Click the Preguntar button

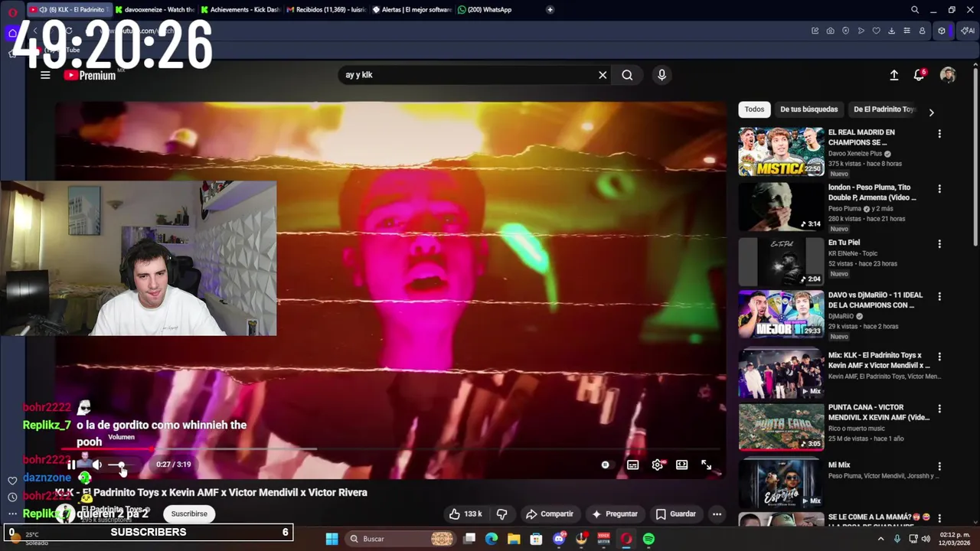point(615,514)
